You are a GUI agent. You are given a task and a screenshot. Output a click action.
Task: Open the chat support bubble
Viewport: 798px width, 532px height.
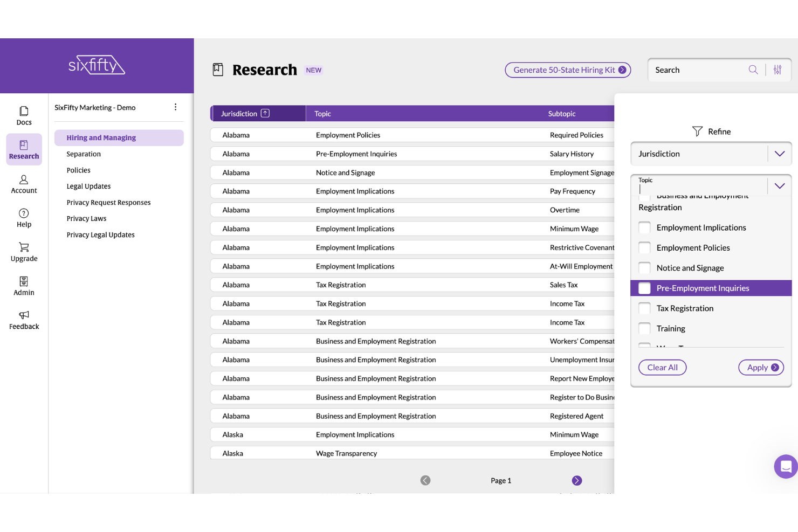(786, 466)
